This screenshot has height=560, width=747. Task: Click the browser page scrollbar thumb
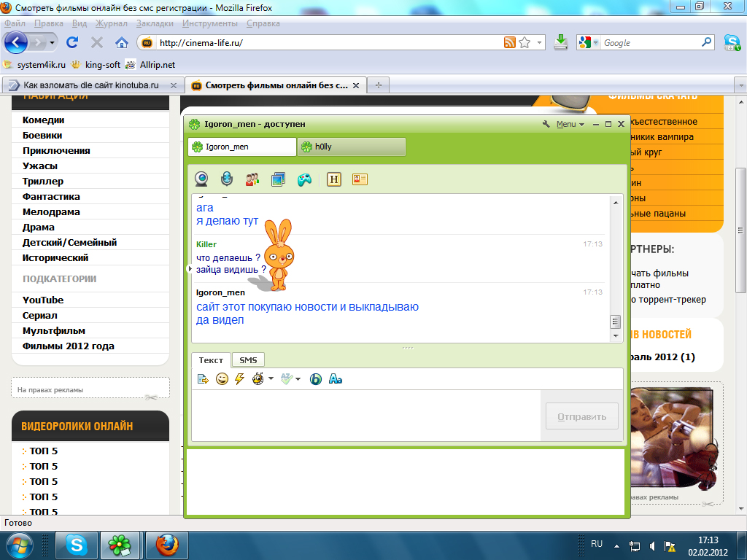tap(741, 230)
